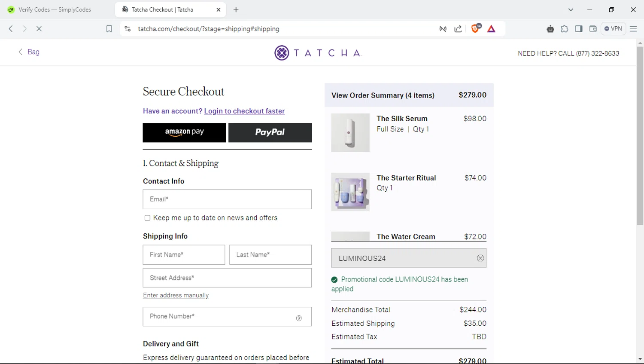
Task: Click The Silk Serum product name
Action: pos(402,119)
